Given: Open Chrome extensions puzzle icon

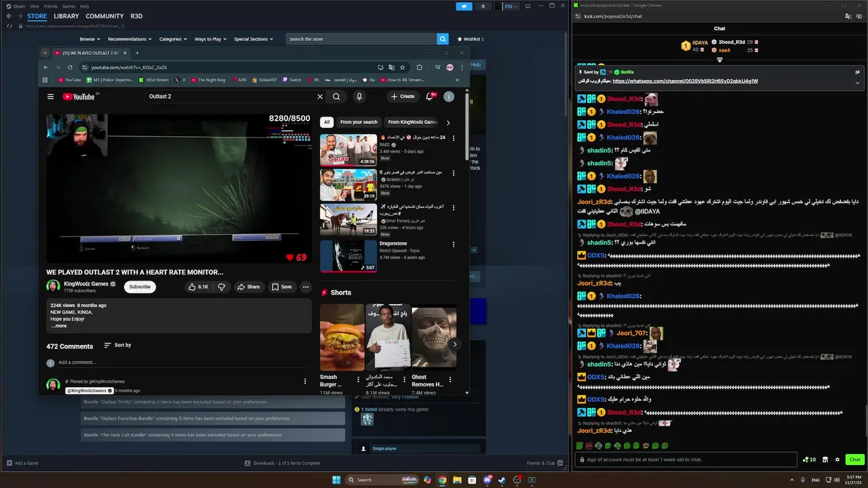Looking at the screenshot, I should pyautogui.click(x=419, y=67).
